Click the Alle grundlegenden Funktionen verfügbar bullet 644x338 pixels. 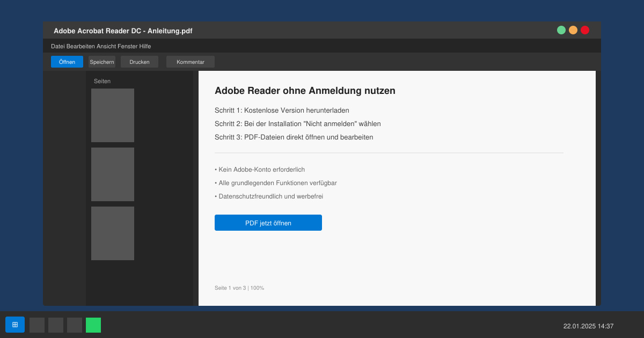276,183
